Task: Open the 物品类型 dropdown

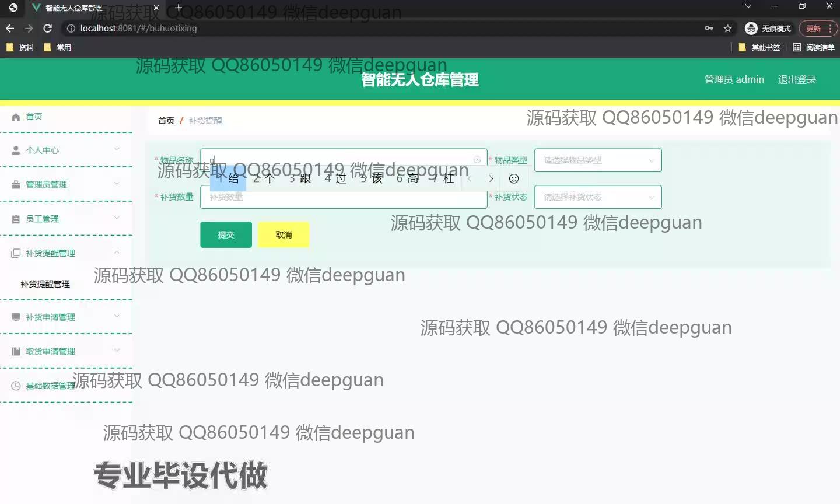Action: [598, 160]
